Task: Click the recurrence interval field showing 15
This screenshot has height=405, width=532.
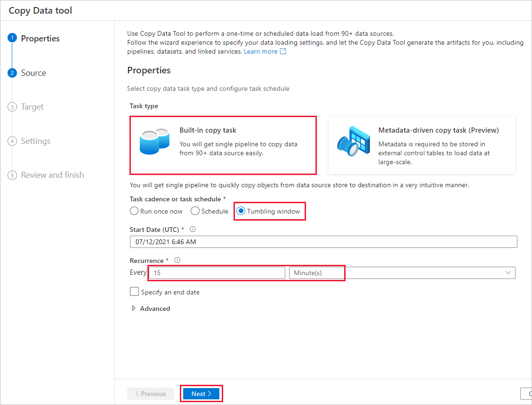Action: (x=217, y=273)
